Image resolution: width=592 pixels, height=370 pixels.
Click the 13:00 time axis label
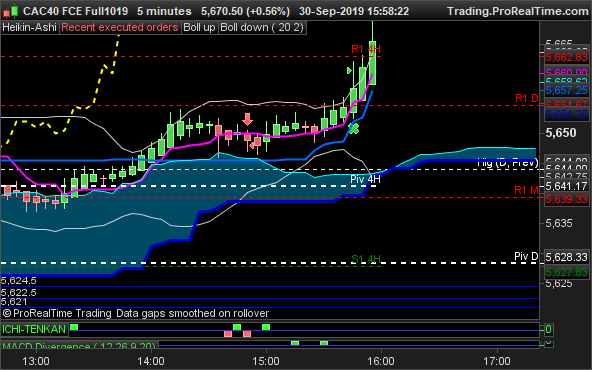tap(35, 361)
